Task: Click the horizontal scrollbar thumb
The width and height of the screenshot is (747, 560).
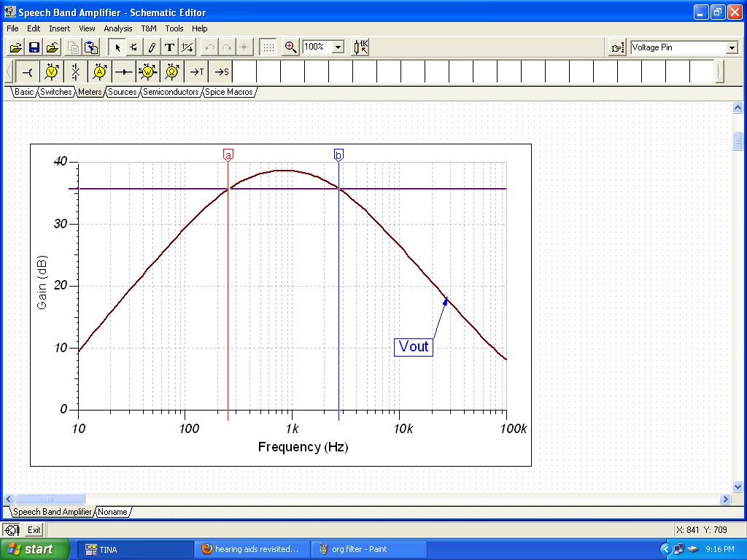Action: (50, 499)
